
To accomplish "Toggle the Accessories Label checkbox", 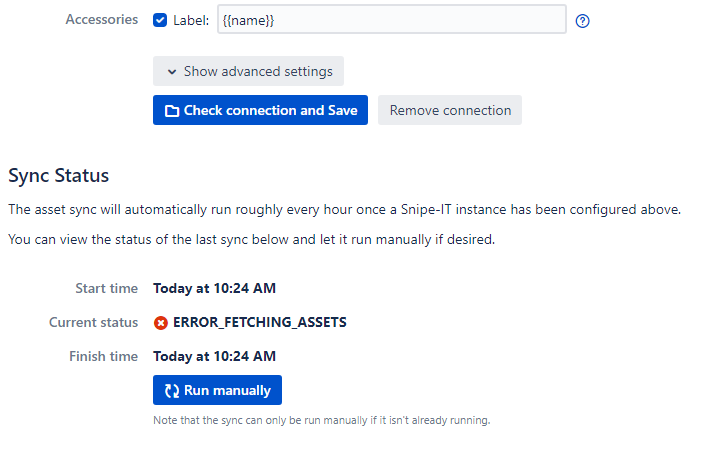I will [x=161, y=20].
